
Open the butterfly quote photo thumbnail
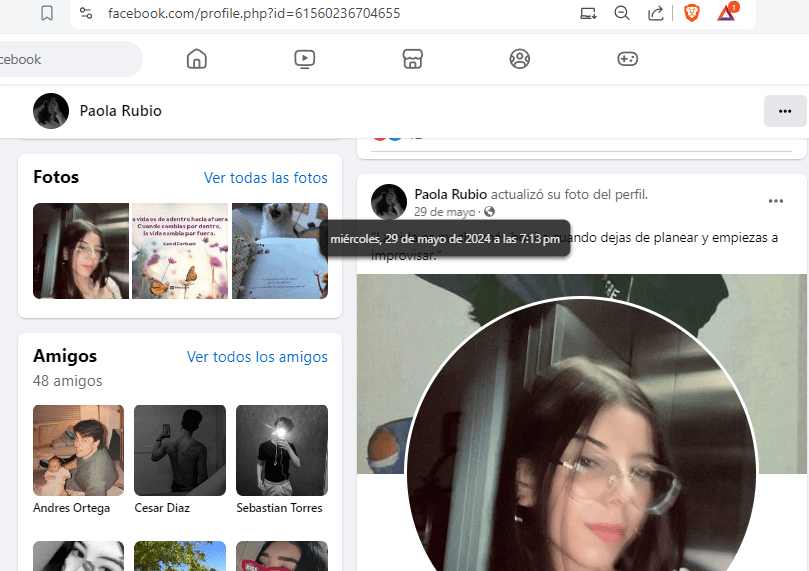(x=180, y=251)
